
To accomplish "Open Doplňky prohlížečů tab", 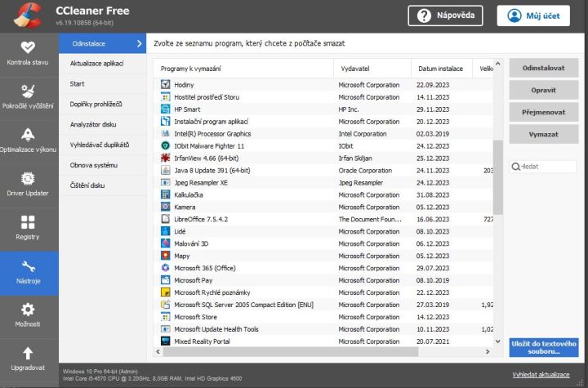I will click(102, 104).
